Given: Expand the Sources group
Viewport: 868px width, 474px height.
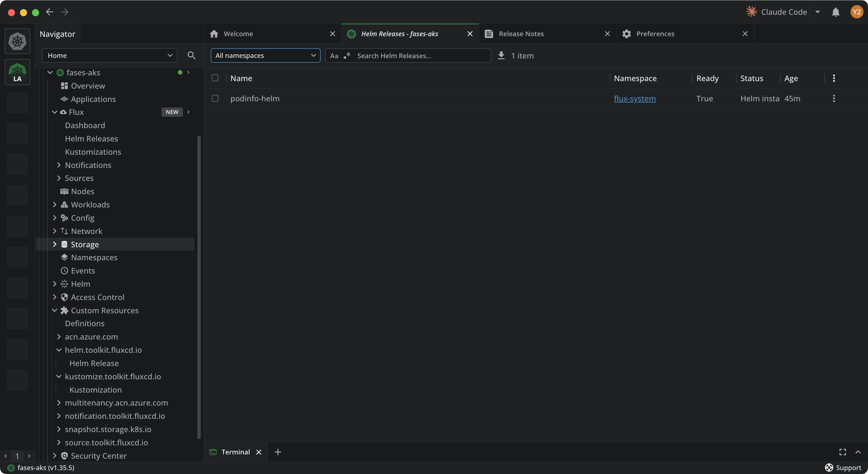Looking at the screenshot, I should click(x=59, y=178).
